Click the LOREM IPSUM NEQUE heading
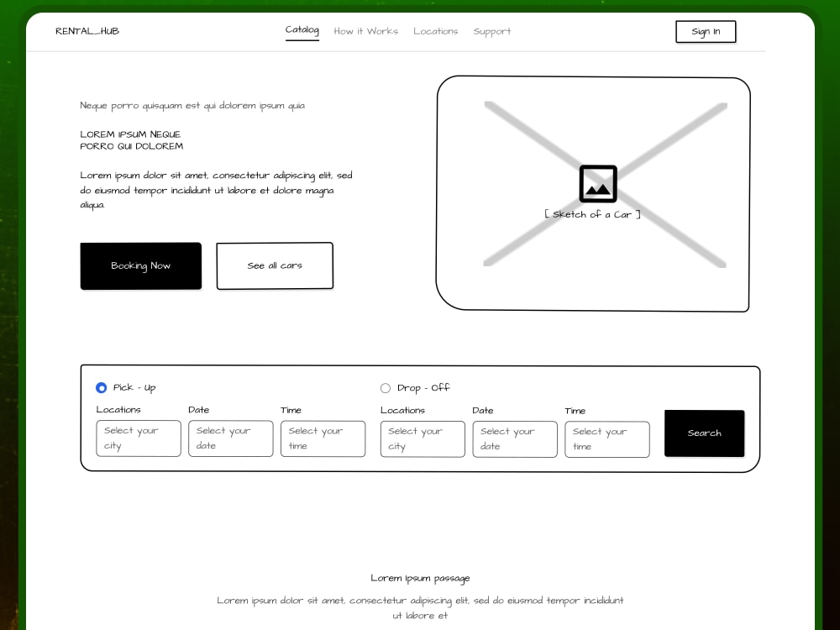The height and width of the screenshot is (630, 840). [x=132, y=139]
